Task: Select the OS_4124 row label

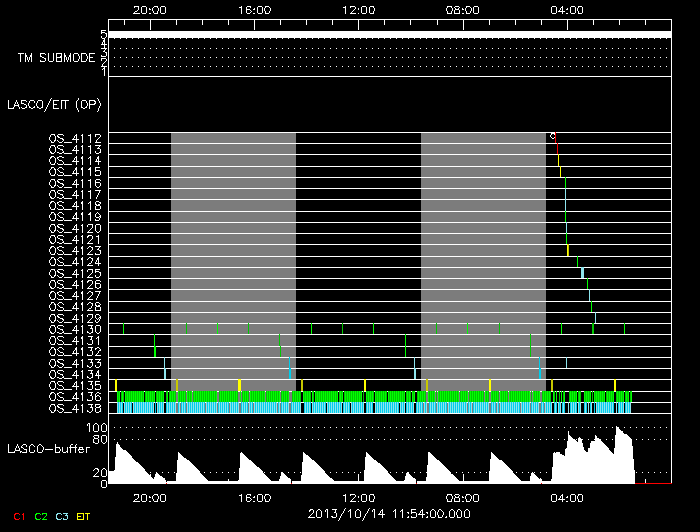Action: [75, 262]
